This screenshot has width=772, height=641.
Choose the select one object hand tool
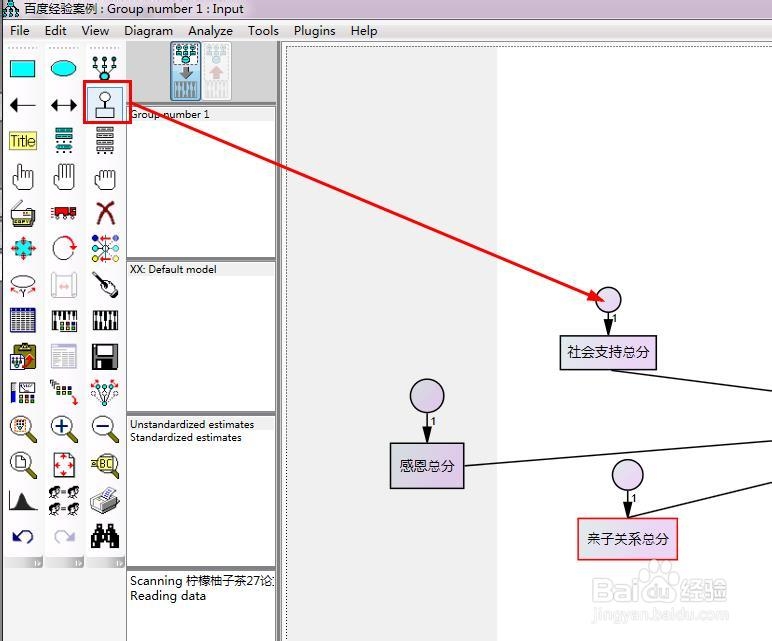[x=23, y=177]
